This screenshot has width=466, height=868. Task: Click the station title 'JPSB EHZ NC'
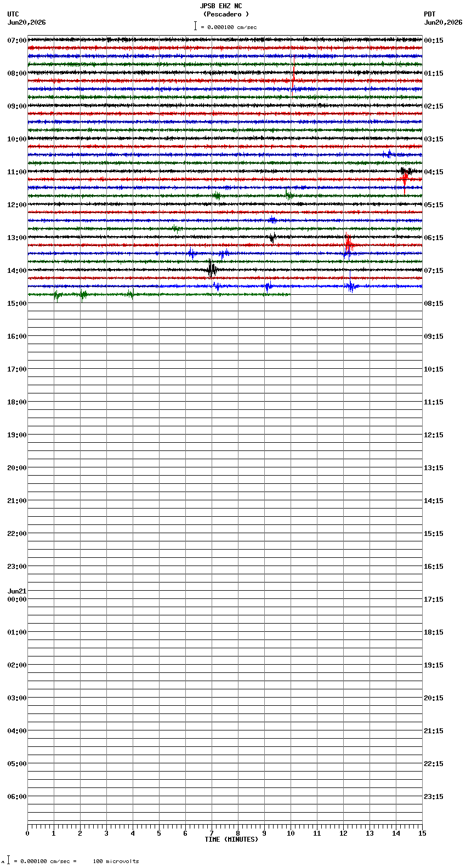coord(221,6)
